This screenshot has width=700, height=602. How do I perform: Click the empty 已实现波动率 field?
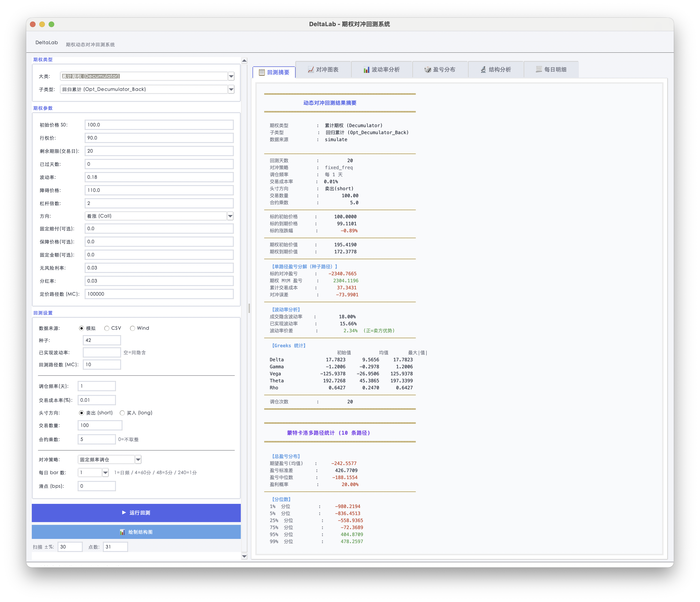pos(102,352)
